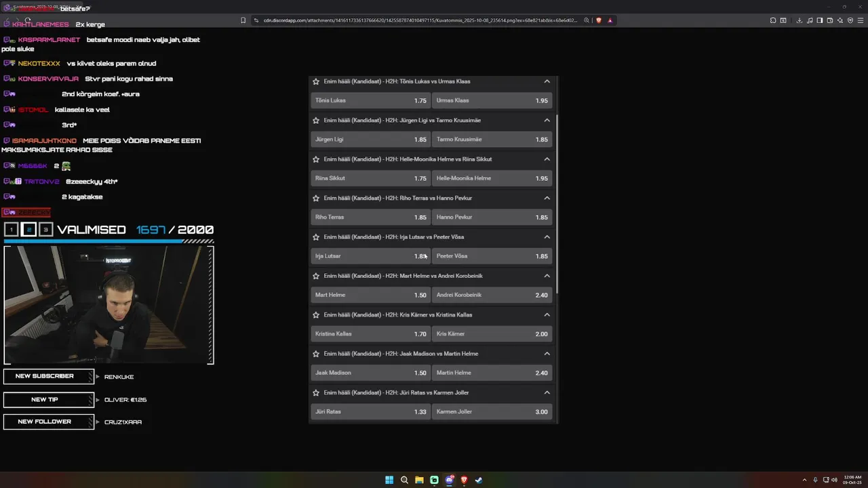Screen dimensions: 868x488
Task: Select Karmen Joller odds 3.00
Action: 492,411
